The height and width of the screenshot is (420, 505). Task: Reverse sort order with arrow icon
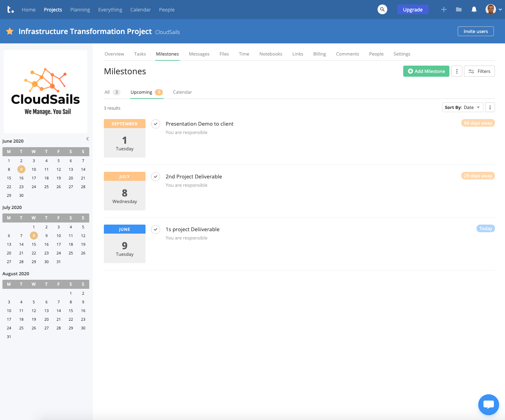pyautogui.click(x=490, y=107)
